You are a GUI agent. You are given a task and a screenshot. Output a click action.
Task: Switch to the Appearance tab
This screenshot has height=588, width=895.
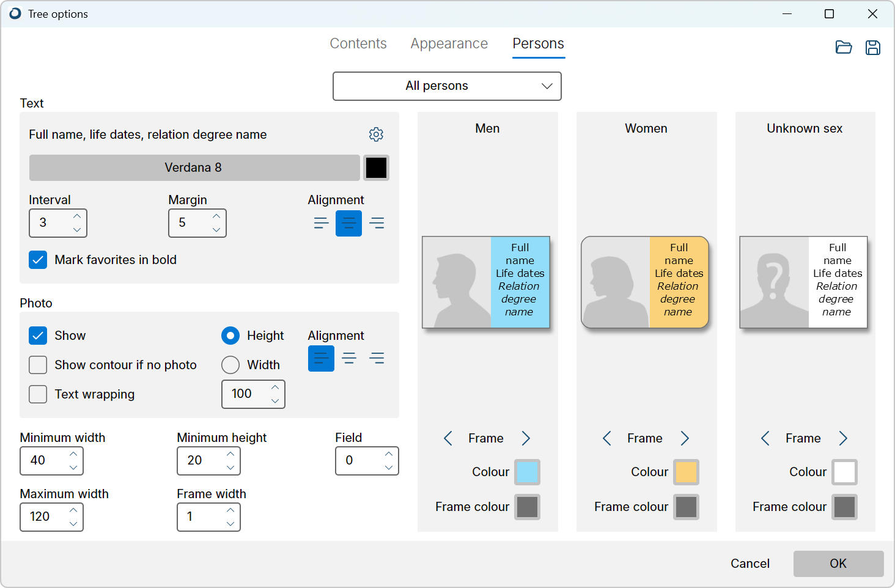click(449, 43)
